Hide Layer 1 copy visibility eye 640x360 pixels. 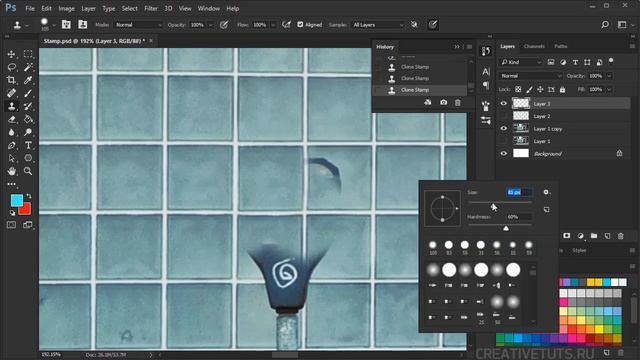504,129
